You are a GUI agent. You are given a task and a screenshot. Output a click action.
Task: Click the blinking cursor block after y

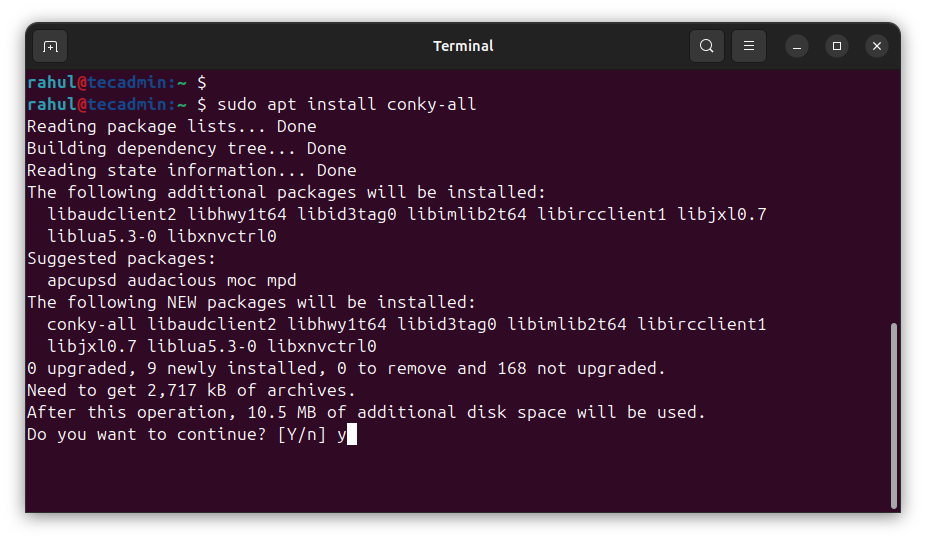point(352,434)
